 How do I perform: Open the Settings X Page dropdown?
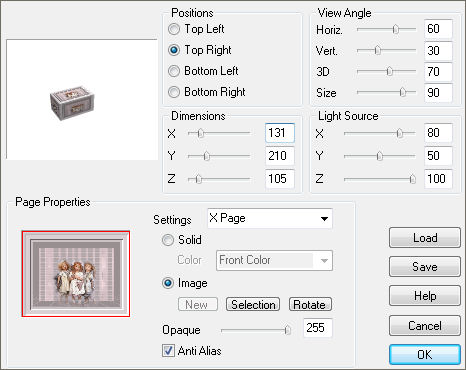(x=270, y=219)
